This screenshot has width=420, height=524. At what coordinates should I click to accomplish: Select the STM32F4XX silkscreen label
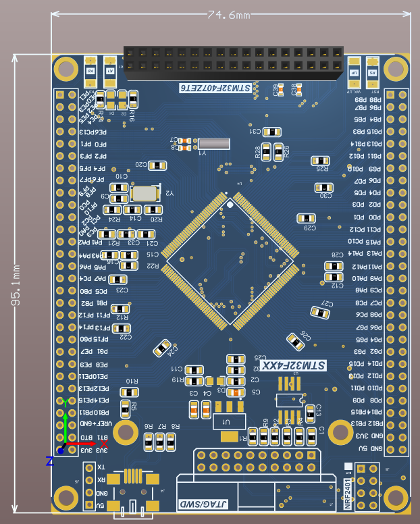pyautogui.click(x=293, y=365)
